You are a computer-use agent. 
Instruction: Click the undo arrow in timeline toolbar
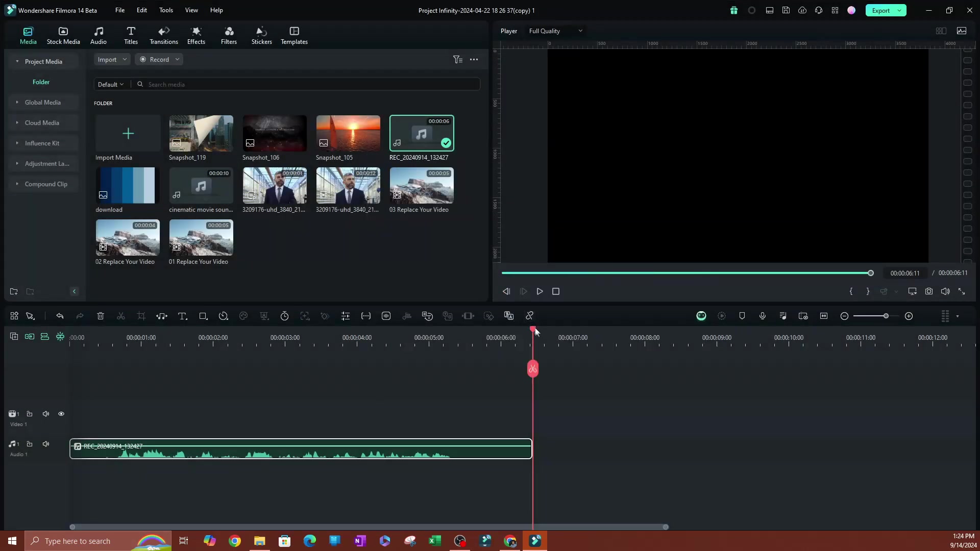click(x=60, y=316)
